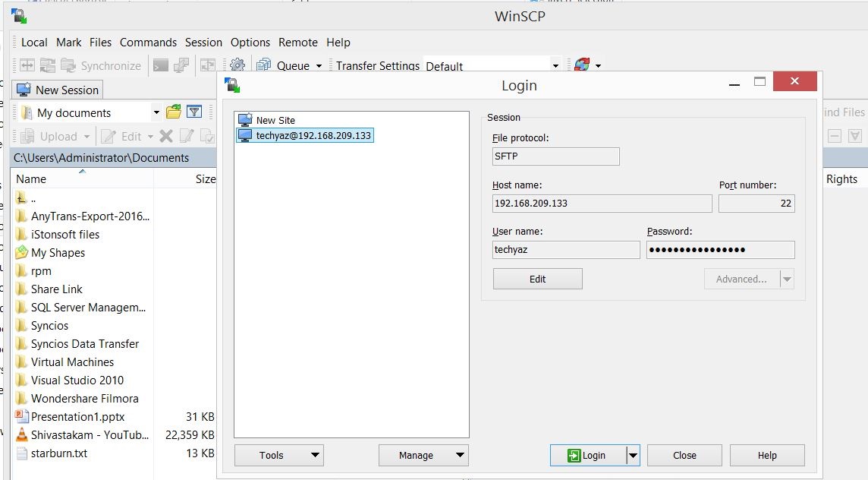This screenshot has height=480, width=868.
Task: Open the folder browse icon beside My documents
Action: (174, 112)
